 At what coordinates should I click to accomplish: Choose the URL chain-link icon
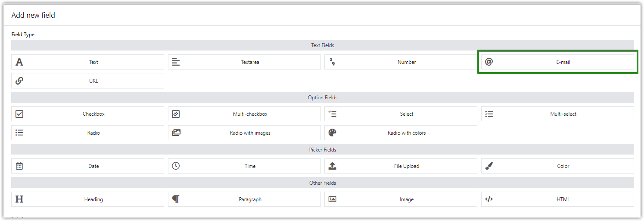pos(19,81)
